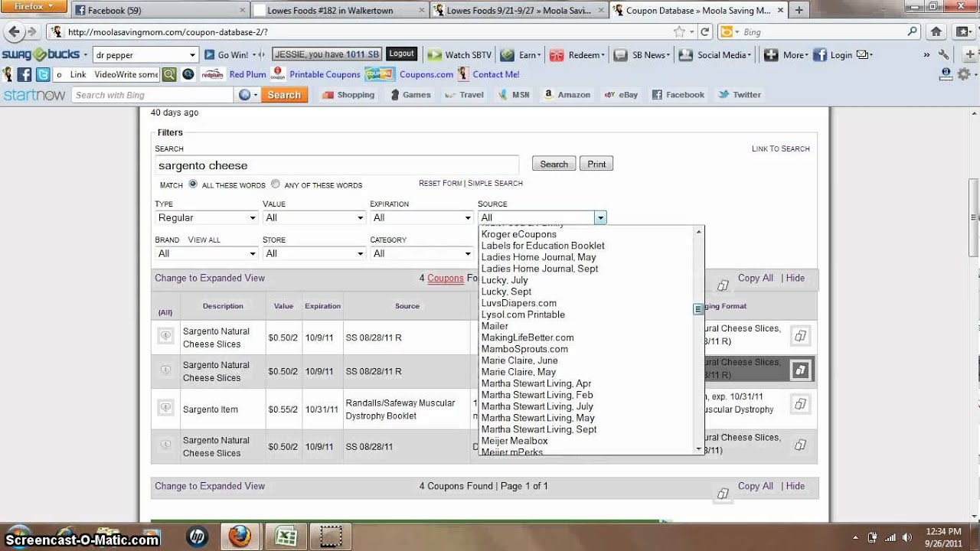
Task: Click the top Change to Expanded View link
Action: (210, 278)
